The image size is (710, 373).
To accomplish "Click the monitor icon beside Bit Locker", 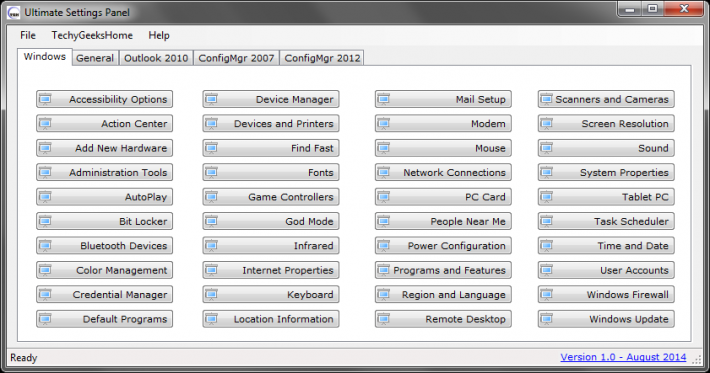I will 45,221.
